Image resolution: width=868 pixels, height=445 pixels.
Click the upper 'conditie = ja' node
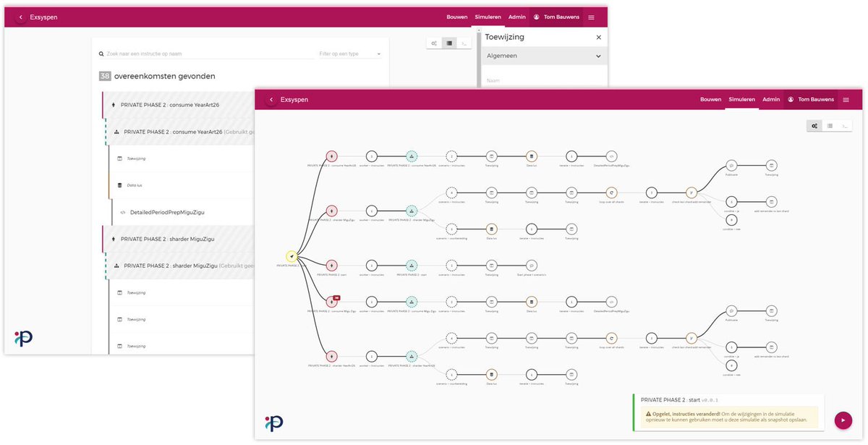coord(731,202)
